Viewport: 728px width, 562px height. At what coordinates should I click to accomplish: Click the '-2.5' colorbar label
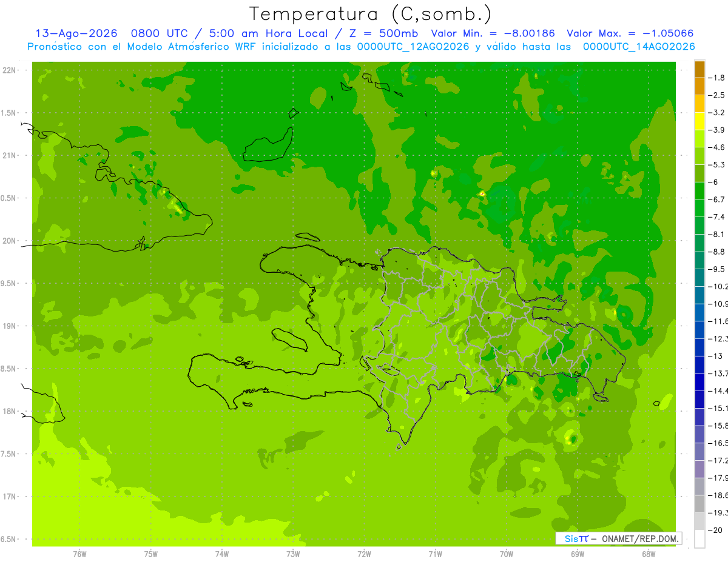[717, 95]
